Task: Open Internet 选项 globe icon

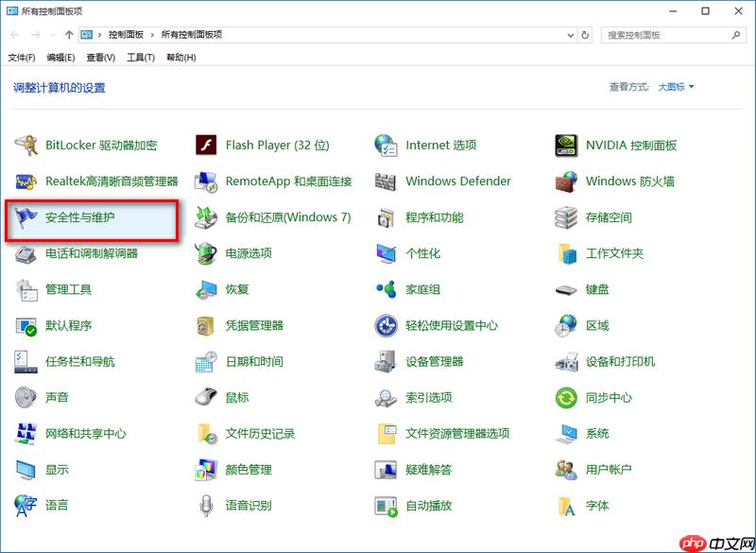Action: (x=386, y=146)
